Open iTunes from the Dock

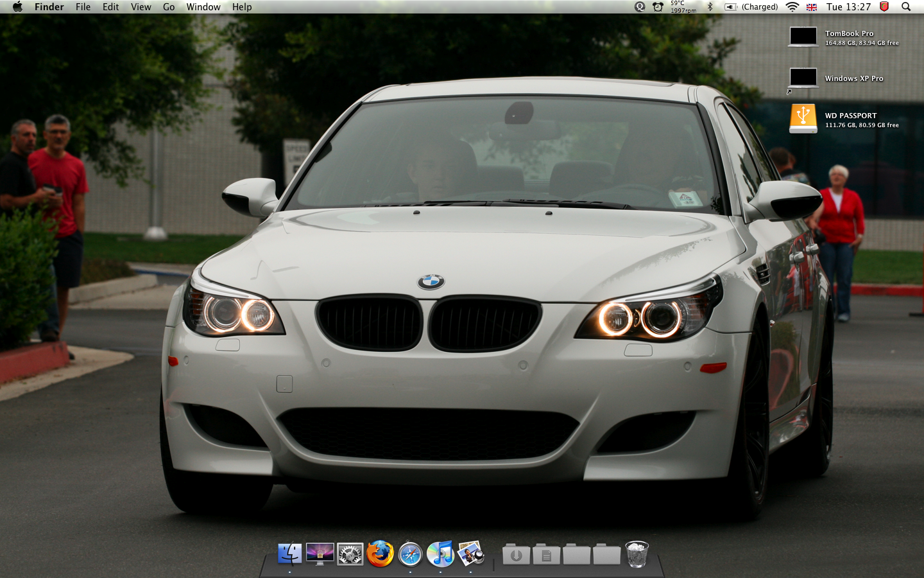coord(440,554)
